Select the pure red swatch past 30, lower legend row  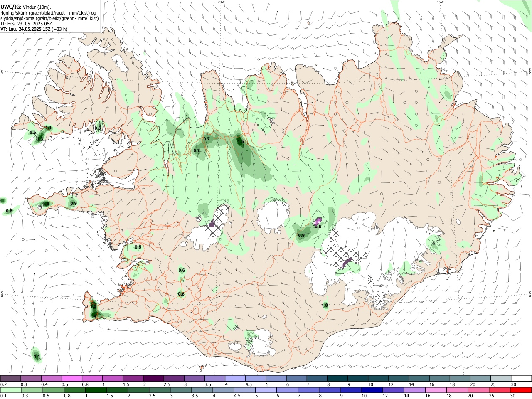click(521, 390)
